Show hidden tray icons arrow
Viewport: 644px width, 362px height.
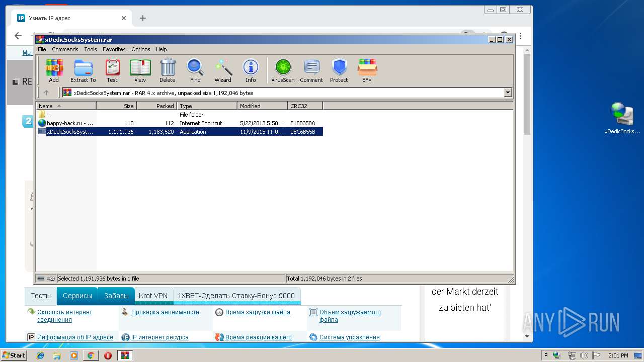(546, 355)
